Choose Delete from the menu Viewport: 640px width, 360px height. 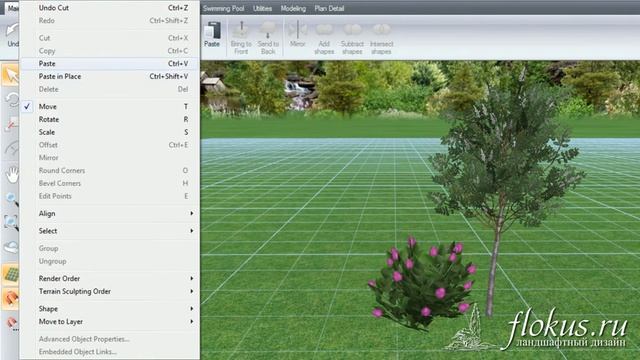coord(110,89)
